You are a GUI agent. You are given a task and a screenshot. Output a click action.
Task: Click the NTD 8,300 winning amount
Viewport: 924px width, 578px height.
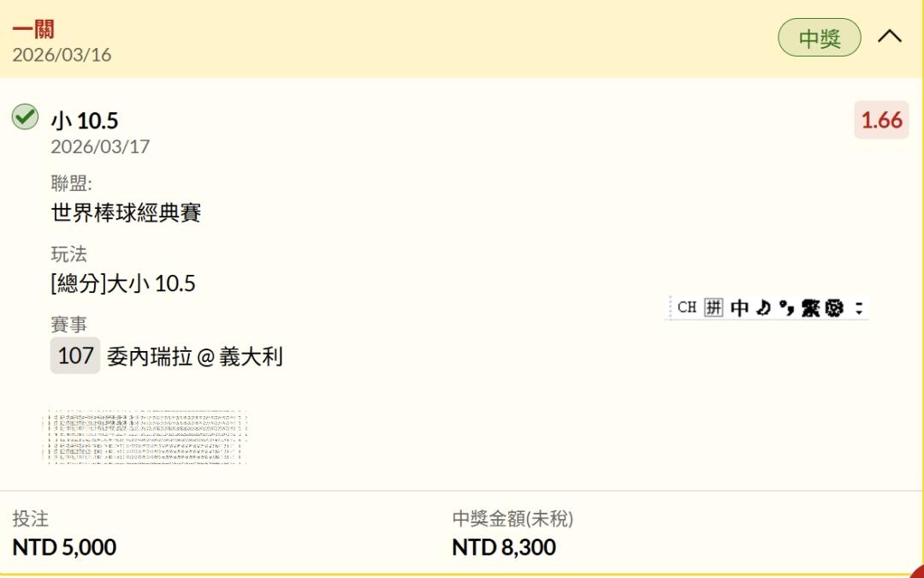coord(504,546)
